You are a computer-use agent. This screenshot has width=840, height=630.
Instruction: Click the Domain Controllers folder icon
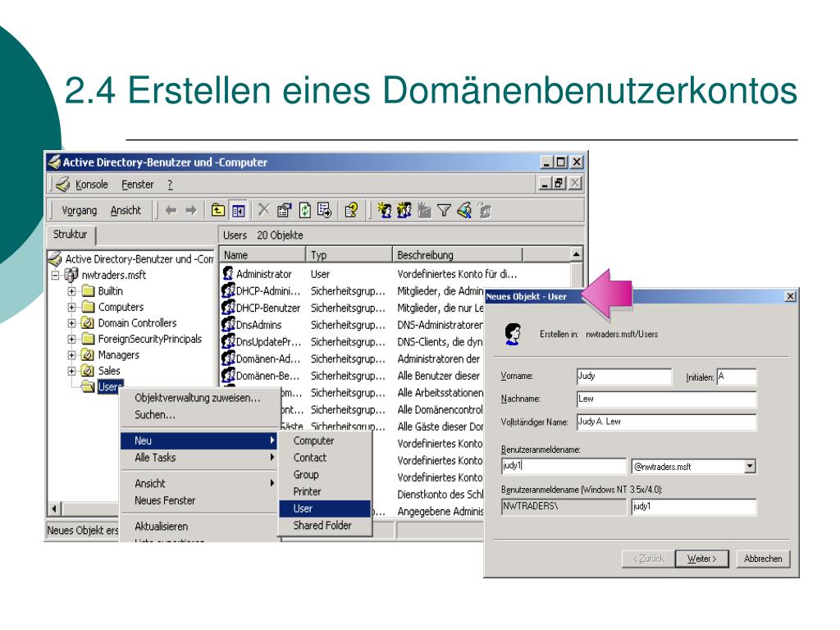87,323
